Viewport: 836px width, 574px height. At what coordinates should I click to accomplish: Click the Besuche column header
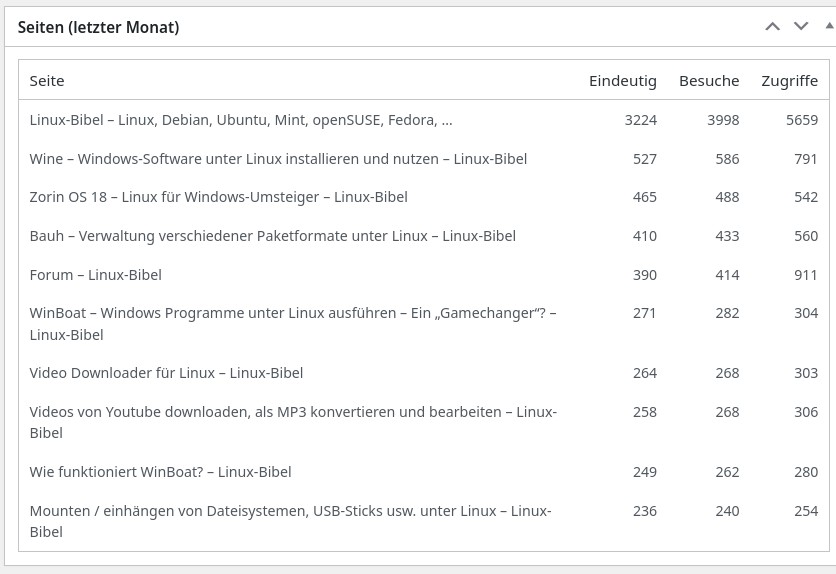tap(708, 81)
